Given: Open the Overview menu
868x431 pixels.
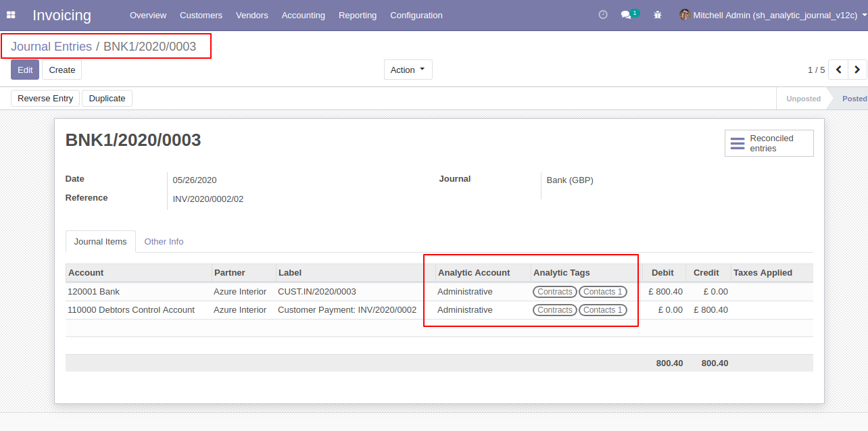Looking at the screenshot, I should pos(148,15).
